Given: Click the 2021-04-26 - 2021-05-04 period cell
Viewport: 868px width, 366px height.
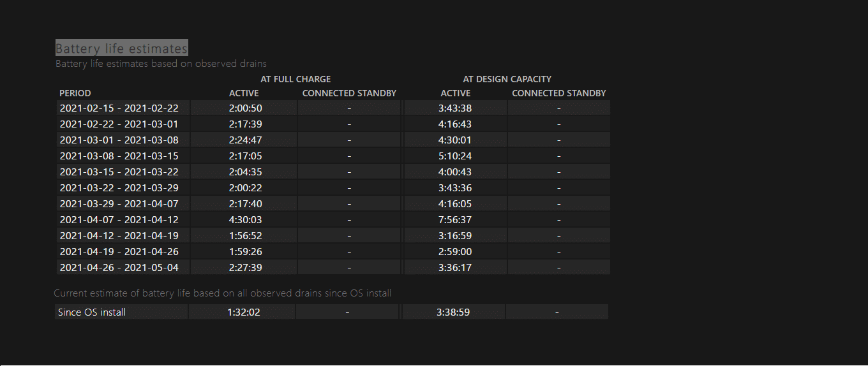Looking at the screenshot, I should pos(119,268).
